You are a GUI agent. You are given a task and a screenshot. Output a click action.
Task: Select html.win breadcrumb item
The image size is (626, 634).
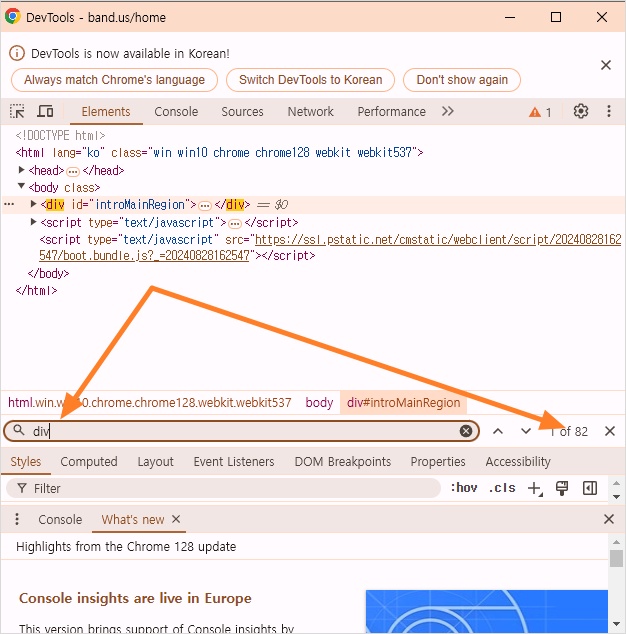click(150, 402)
